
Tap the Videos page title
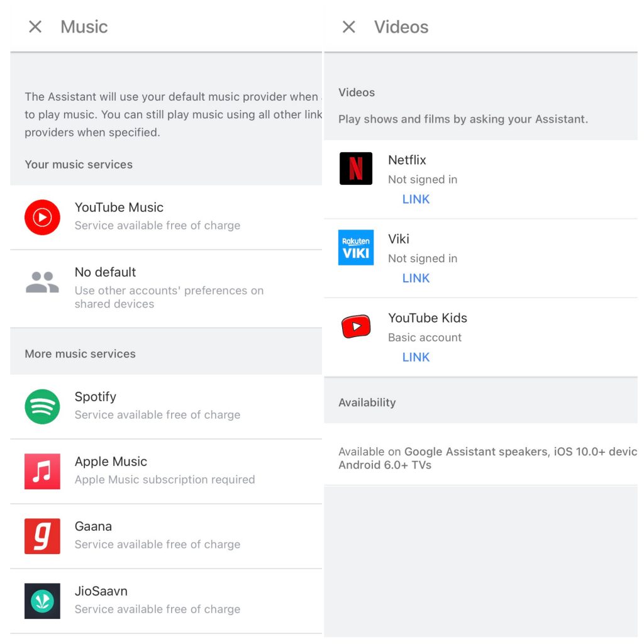click(x=401, y=27)
